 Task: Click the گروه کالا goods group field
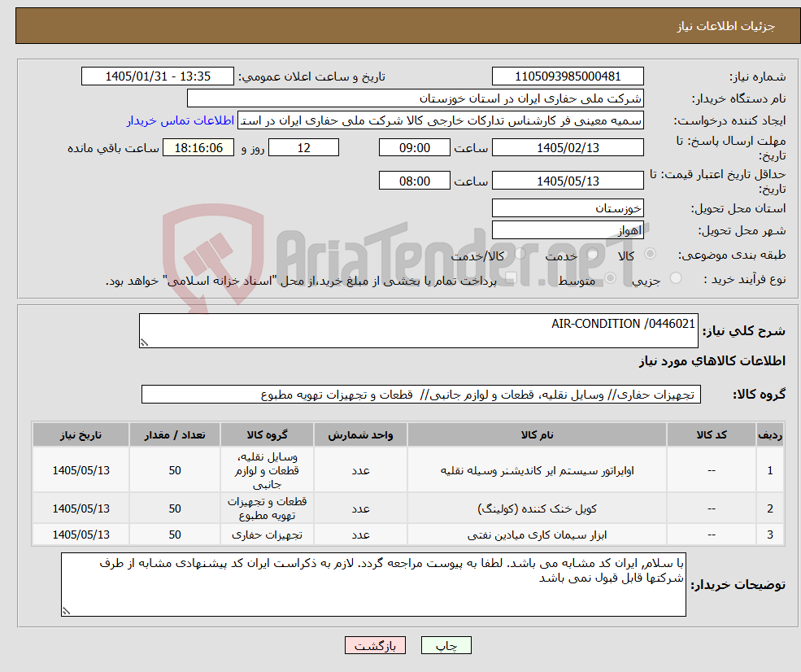pyautogui.click(x=421, y=395)
